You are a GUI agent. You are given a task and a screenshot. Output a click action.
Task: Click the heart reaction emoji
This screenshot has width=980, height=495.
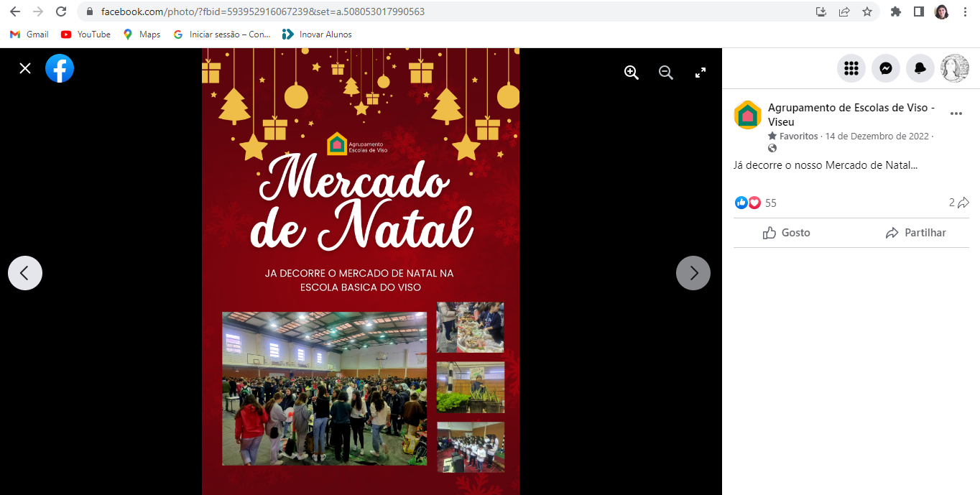click(754, 203)
